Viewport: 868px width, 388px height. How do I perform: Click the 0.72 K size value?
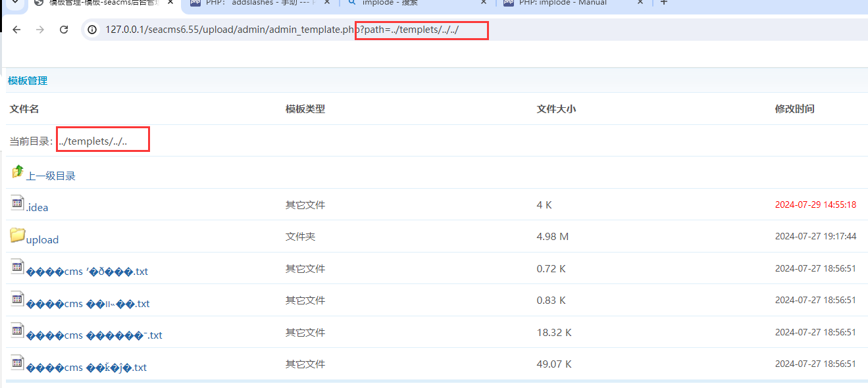pos(551,269)
